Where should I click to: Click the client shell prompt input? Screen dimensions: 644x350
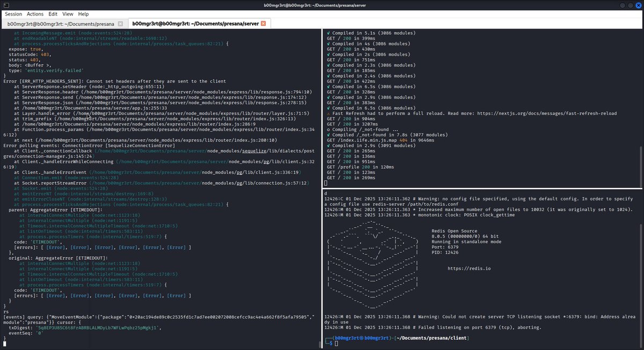click(336, 343)
